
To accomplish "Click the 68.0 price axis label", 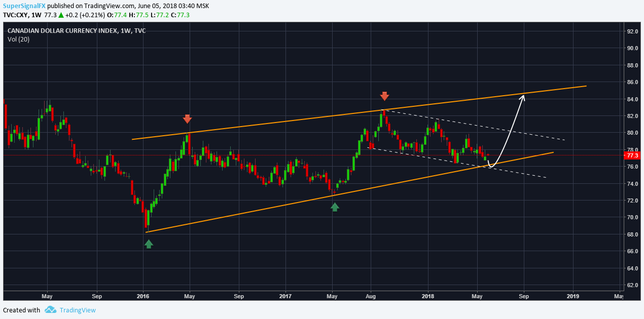I will pos(633,234).
